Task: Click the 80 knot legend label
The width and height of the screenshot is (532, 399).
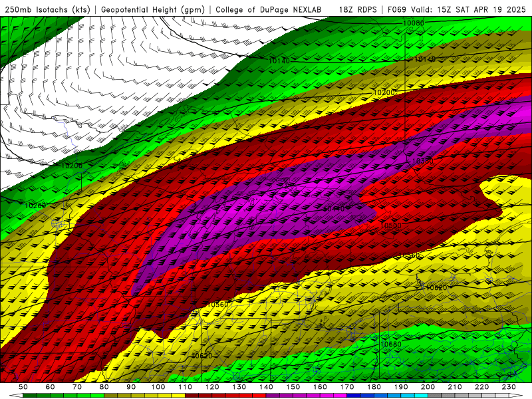Action: click(x=104, y=387)
